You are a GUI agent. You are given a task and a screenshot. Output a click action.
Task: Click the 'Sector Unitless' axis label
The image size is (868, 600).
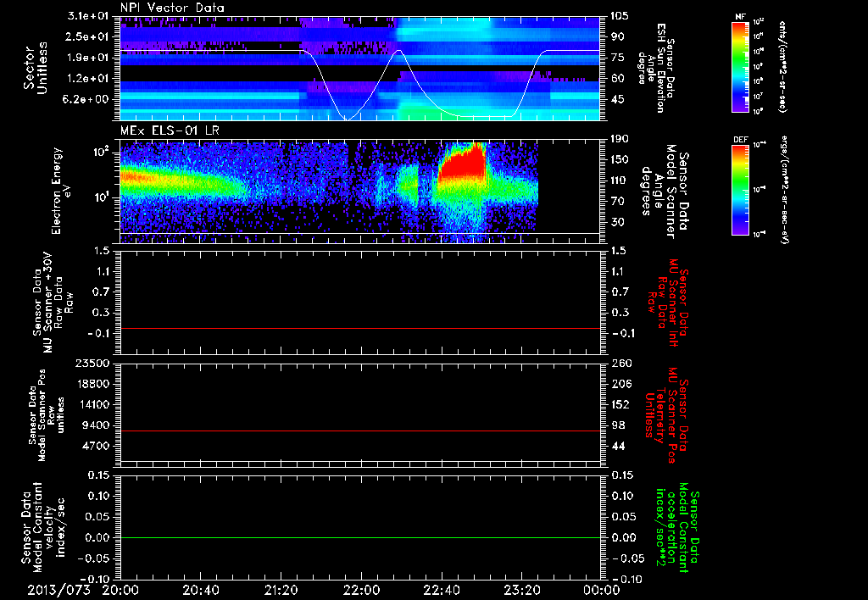point(36,68)
